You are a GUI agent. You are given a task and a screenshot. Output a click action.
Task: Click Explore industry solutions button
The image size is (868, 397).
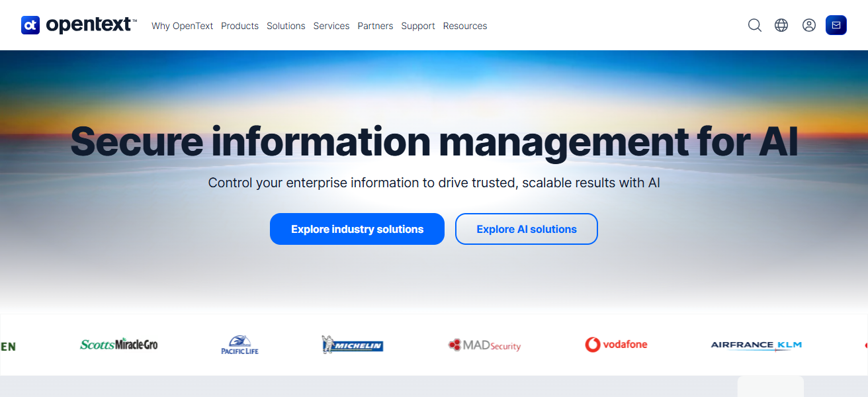tap(357, 229)
